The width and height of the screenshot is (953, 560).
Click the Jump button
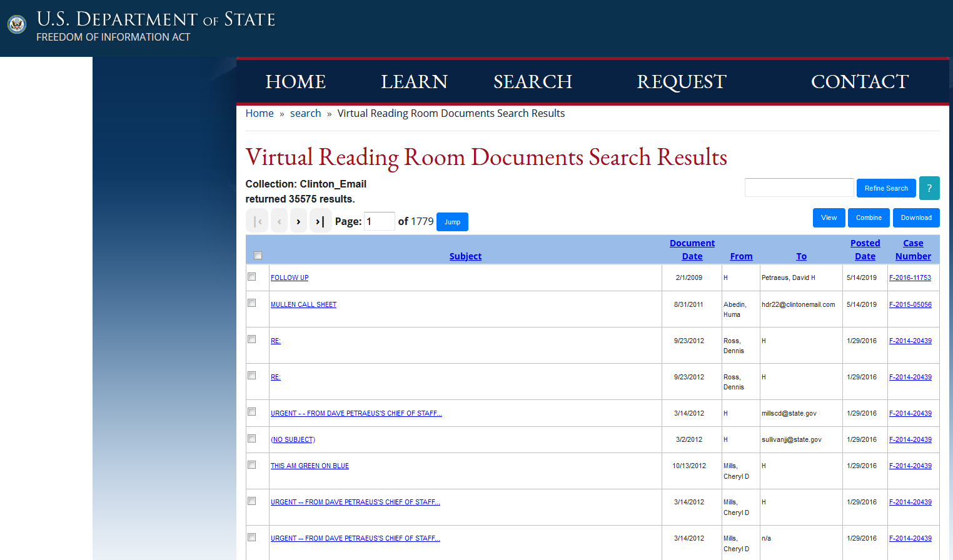(x=452, y=222)
